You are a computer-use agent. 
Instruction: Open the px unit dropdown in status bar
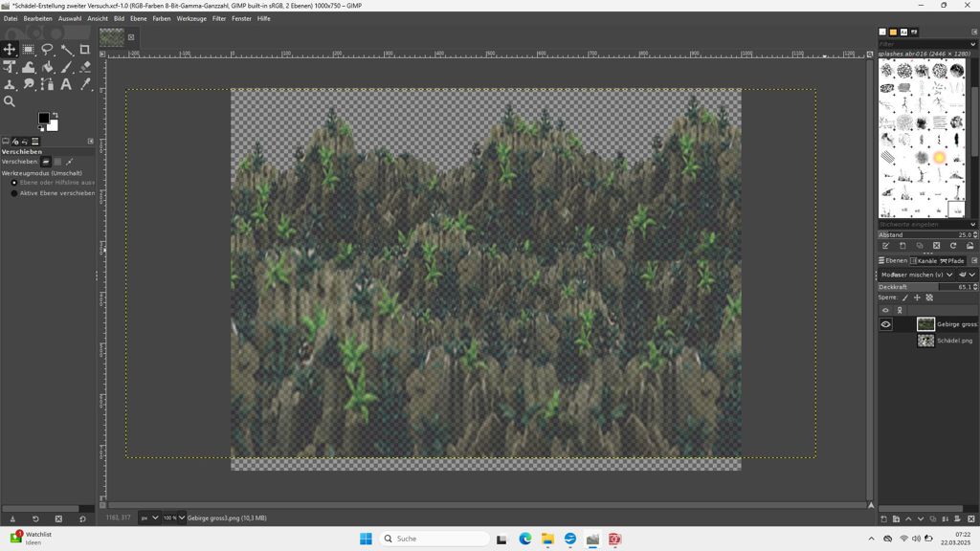(149, 518)
